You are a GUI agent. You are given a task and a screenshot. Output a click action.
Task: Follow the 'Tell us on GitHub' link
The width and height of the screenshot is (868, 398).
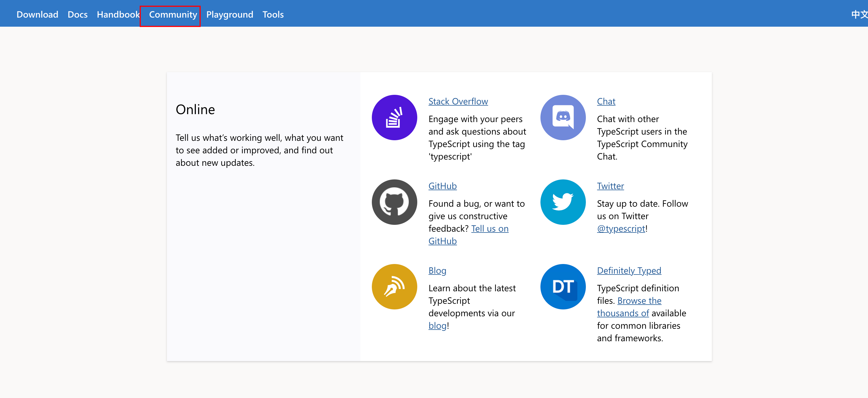pos(490,229)
